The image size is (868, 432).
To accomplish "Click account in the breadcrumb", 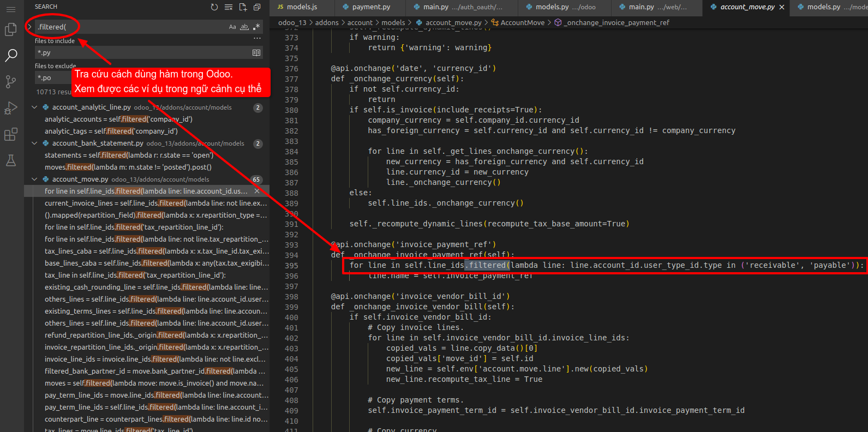I will (x=360, y=23).
